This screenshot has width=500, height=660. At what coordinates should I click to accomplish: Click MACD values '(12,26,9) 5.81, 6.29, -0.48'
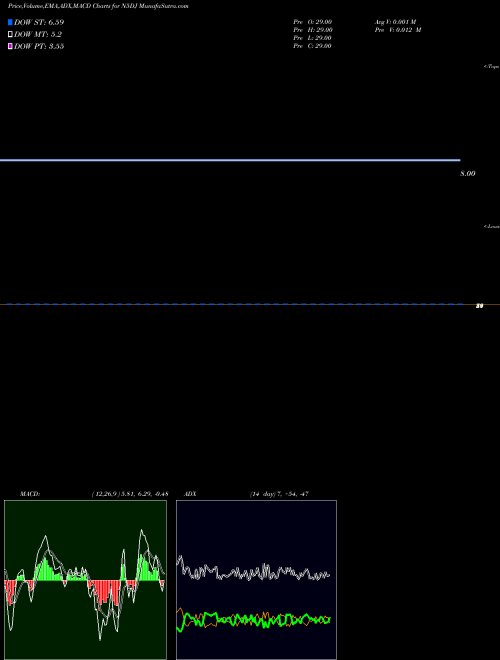[x=130, y=494]
